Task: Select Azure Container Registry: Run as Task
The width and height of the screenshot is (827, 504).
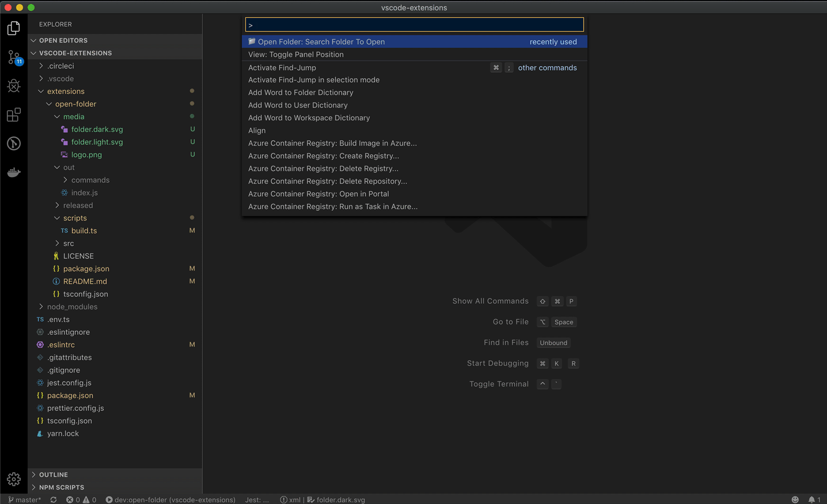Action: pyautogui.click(x=415, y=207)
